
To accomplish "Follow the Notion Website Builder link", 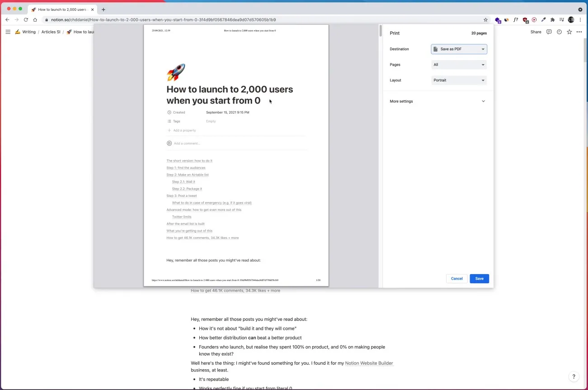I will click(x=369, y=363).
